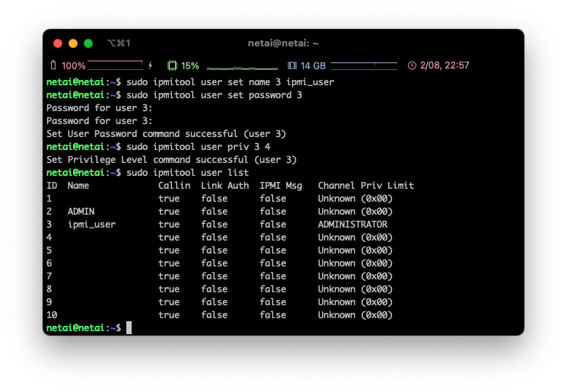Click 'Set Privilege Level command successful' line
Viewport: 567px width, 392px height.
tap(171, 160)
